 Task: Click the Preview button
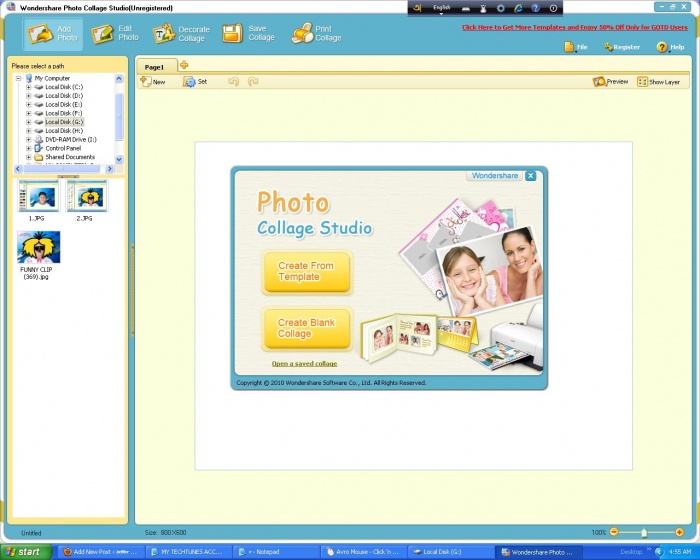610,82
